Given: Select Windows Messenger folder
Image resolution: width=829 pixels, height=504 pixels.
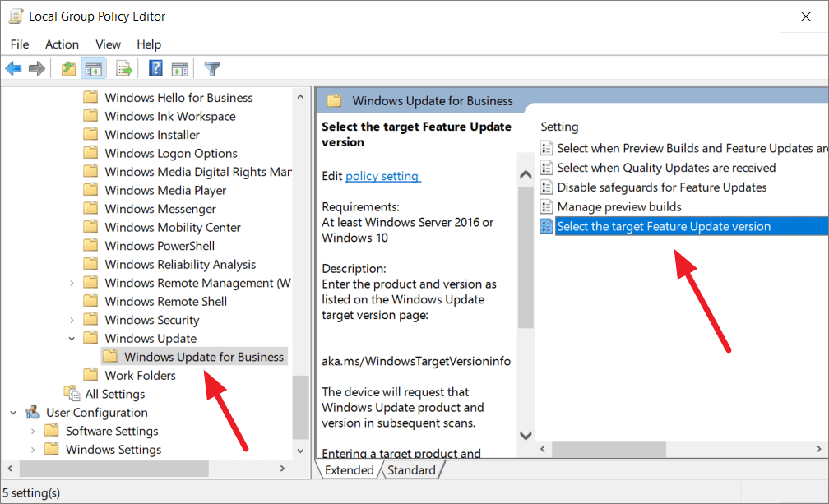Looking at the screenshot, I should tap(160, 209).
